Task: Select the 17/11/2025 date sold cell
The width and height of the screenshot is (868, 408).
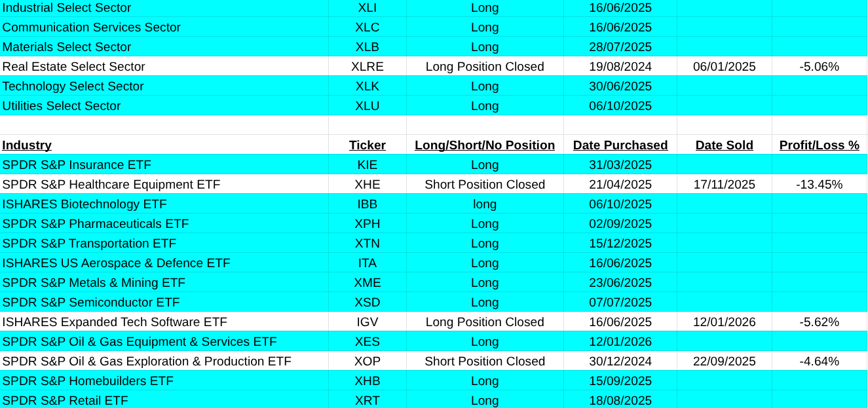Action: pos(724,185)
